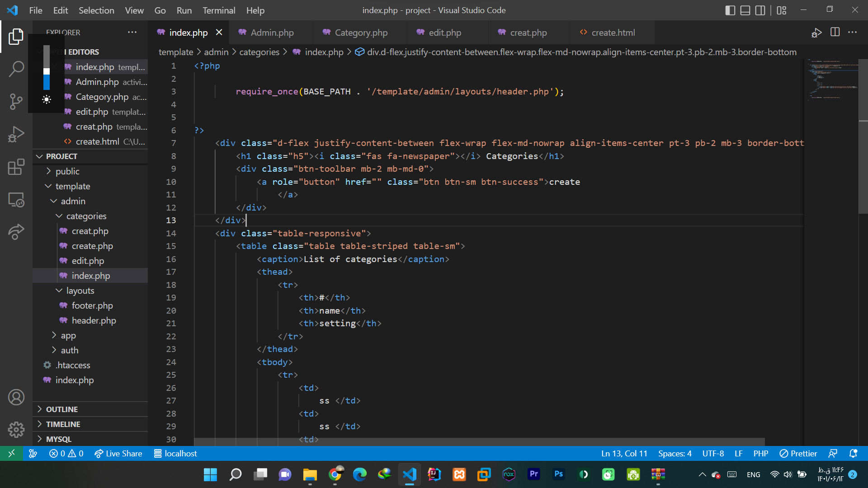Screen dimensions: 868x488
Task: Open Manage settings gear
Action: (x=16, y=430)
